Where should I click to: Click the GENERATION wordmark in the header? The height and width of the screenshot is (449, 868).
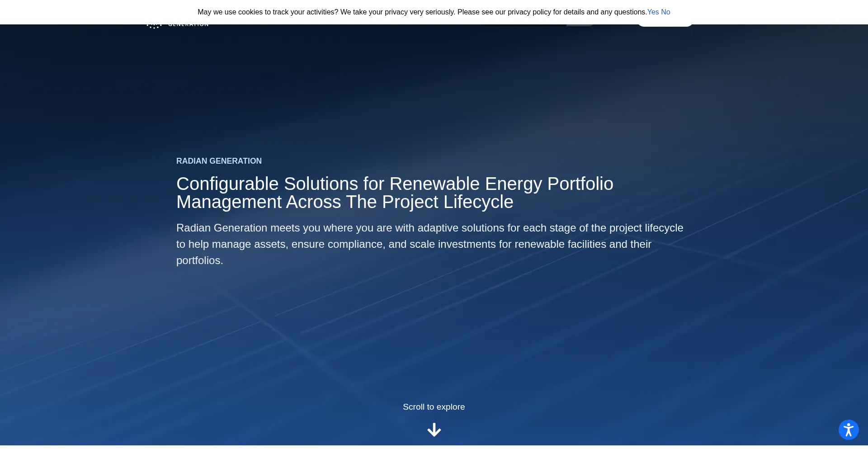click(188, 25)
